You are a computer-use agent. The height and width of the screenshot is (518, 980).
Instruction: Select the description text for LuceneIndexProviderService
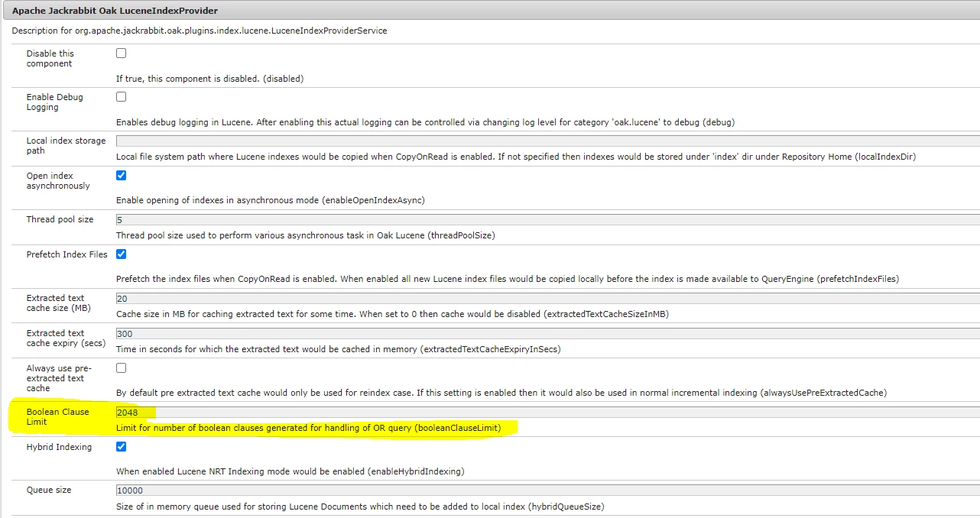200,31
